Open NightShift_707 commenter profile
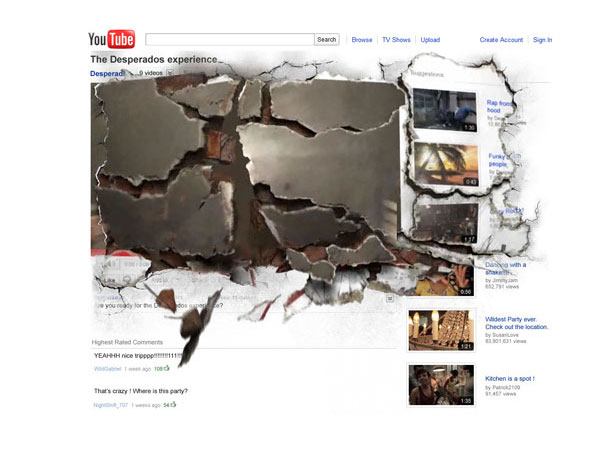The height and width of the screenshot is (450, 615). coord(111,405)
